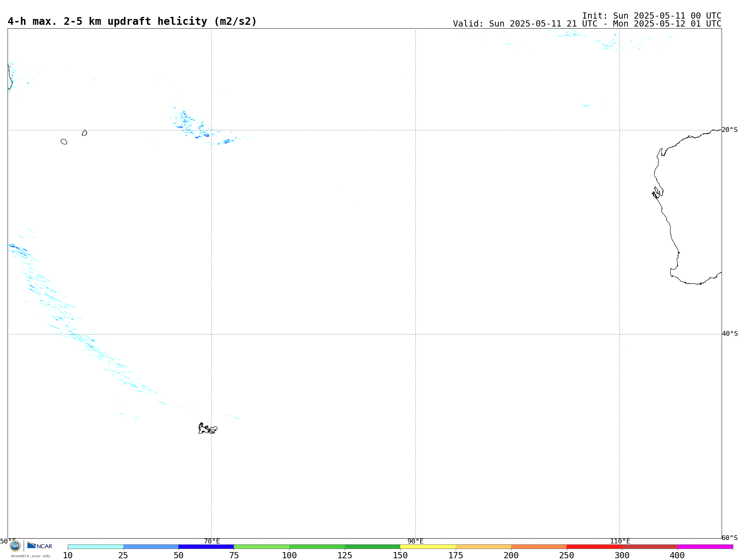This screenshot has width=744, height=560.
Task: Select the dark blue 50-75 color swatch
Action: pyautogui.click(x=206, y=547)
